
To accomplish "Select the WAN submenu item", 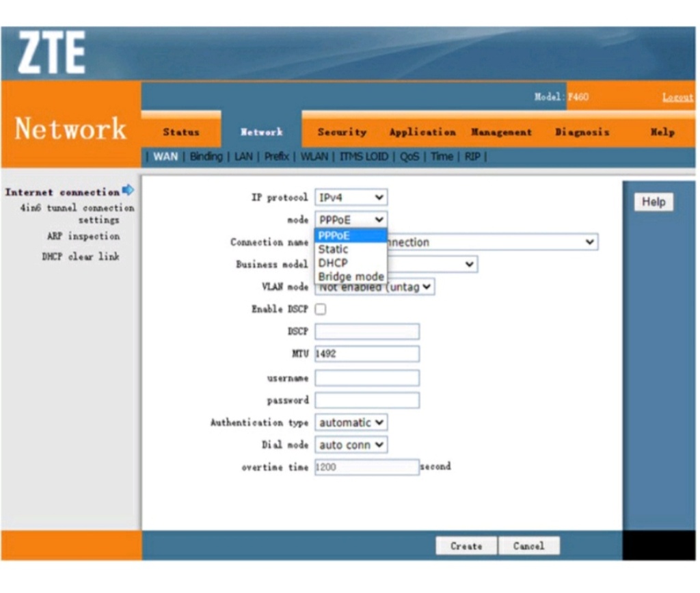I will tap(165, 157).
